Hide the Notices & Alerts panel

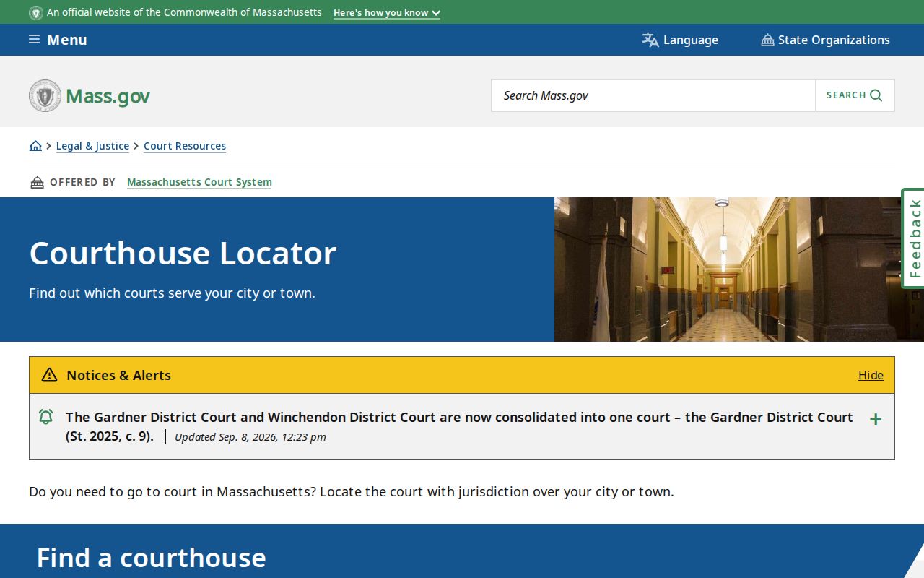(871, 375)
